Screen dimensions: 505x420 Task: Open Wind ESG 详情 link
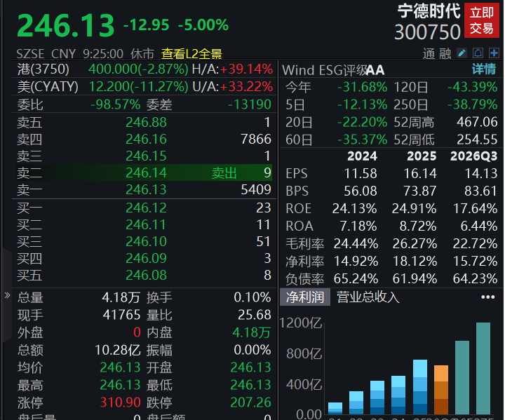tap(484, 69)
